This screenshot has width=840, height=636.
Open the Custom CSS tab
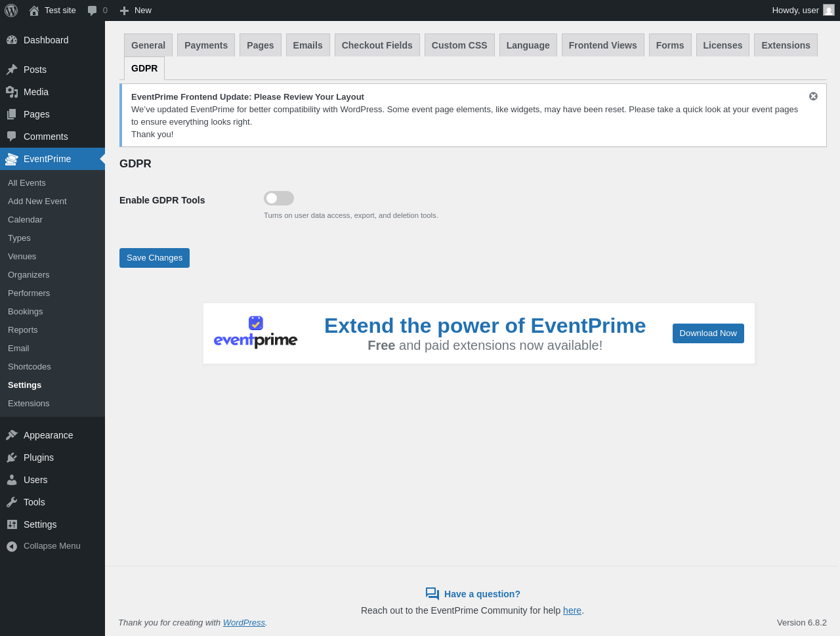(459, 45)
